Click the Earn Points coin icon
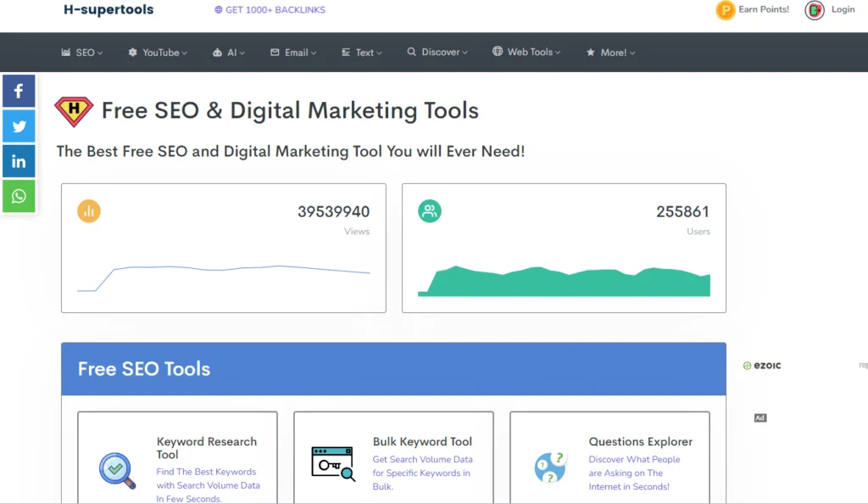The width and height of the screenshot is (868, 504). (726, 10)
